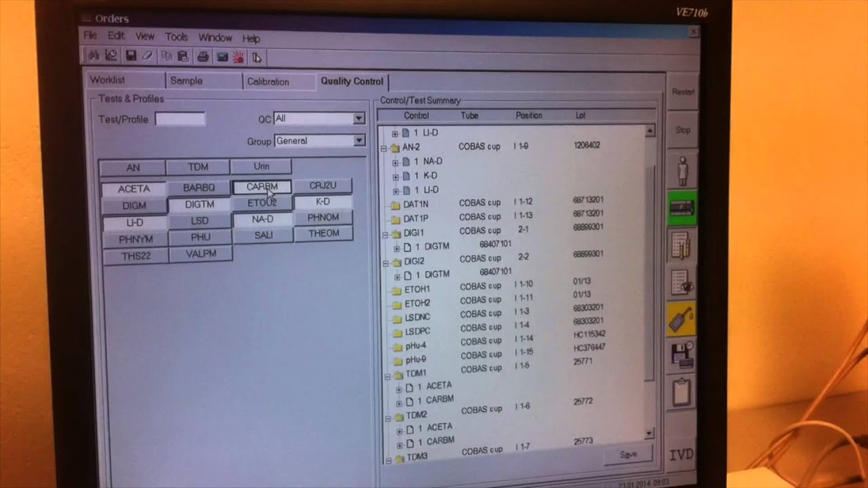Click the eraser toolbar icon

(146, 56)
